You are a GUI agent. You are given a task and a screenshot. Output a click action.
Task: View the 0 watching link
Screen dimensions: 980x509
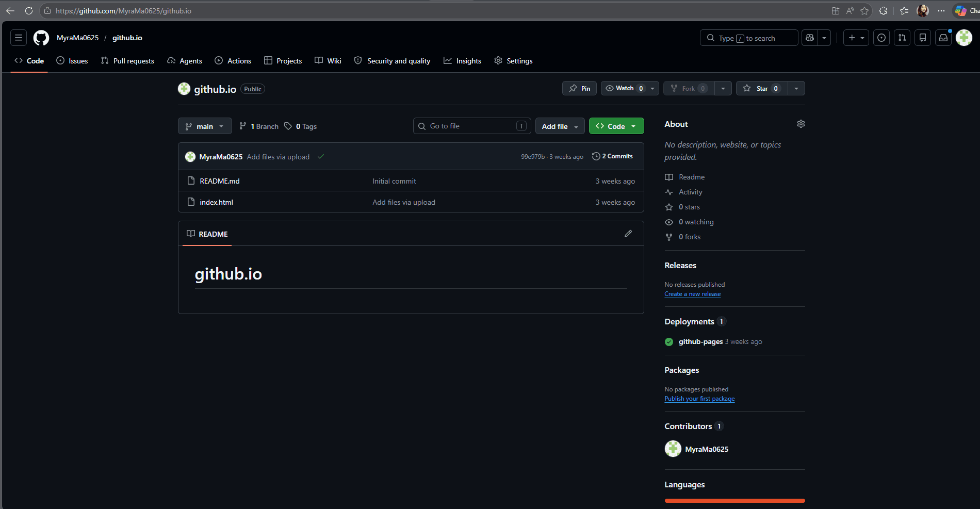[690, 222]
